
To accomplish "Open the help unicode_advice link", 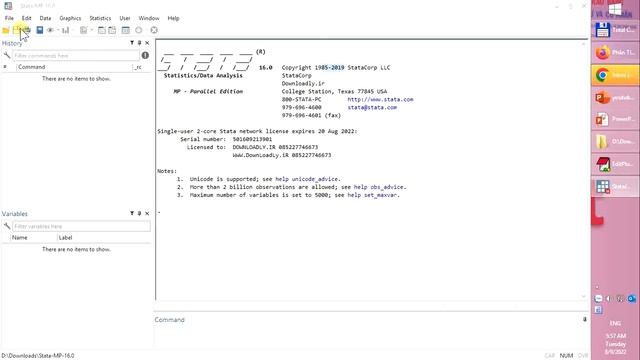I will 307,179.
